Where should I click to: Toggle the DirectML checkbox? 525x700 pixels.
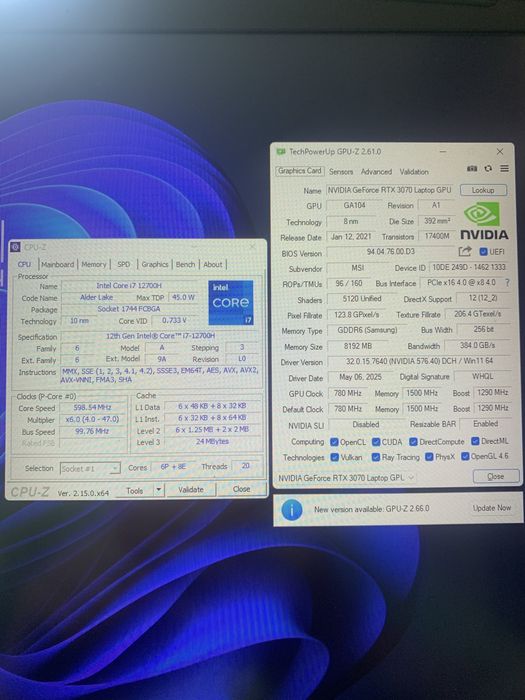pyautogui.click(x=475, y=441)
